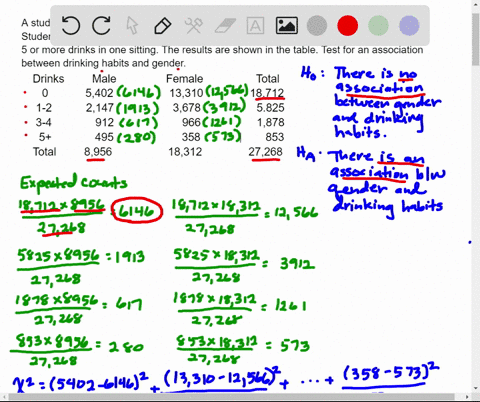The width and height of the screenshot is (480, 402).
Task: Click the table value 13,310
Action: click(x=186, y=93)
